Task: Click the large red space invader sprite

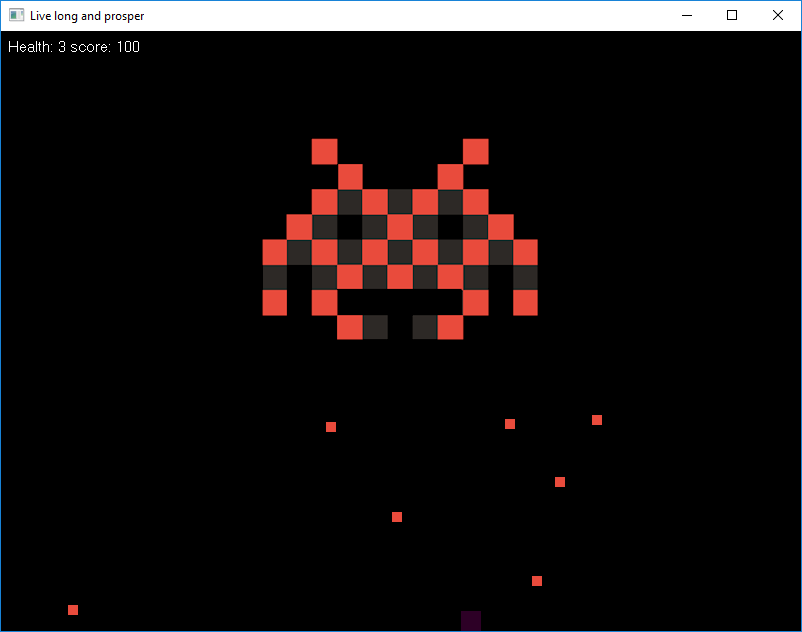Action: point(400,239)
